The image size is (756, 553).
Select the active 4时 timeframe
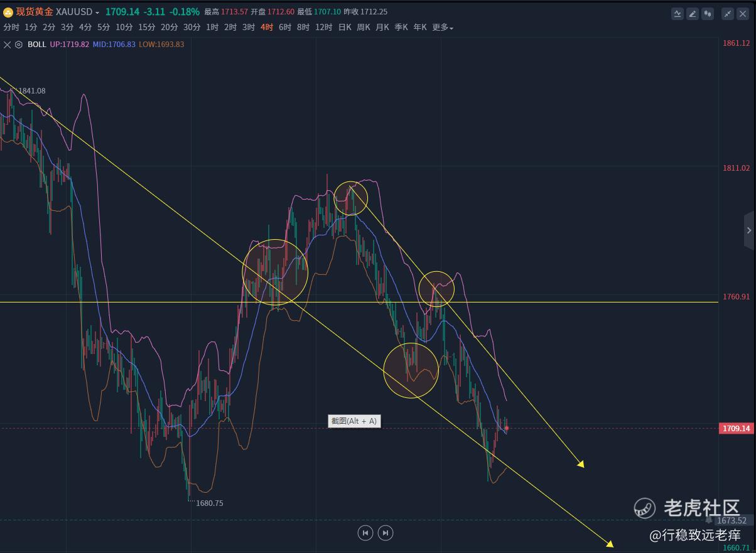267,28
